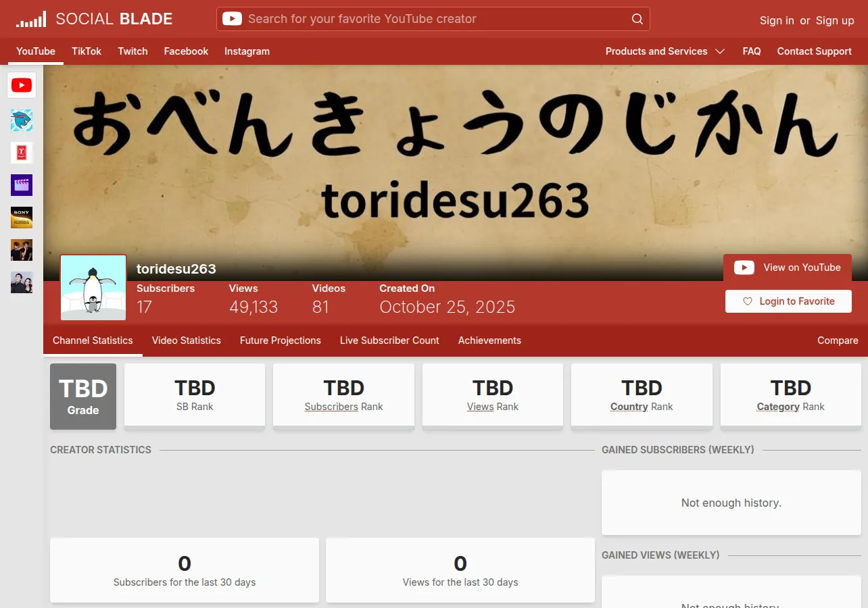Switch to the Instagram platform tab
868x608 pixels.
[247, 51]
